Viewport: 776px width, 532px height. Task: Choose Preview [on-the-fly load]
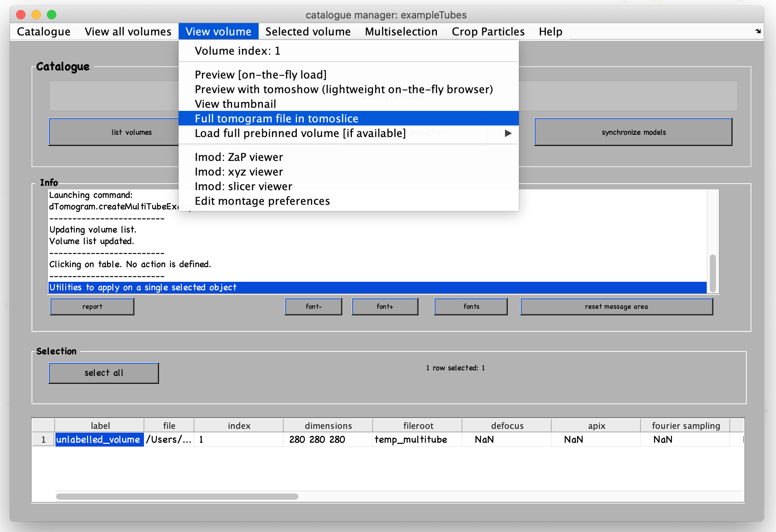[x=349, y=75]
